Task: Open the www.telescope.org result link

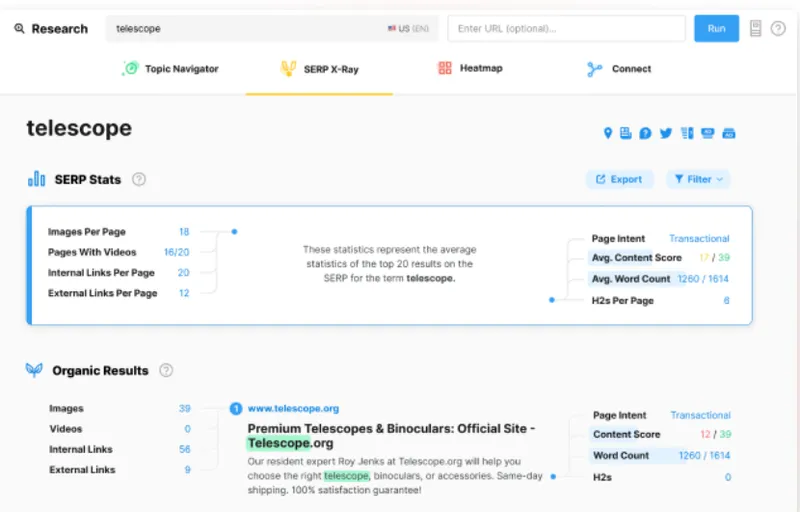Action: coord(293,408)
